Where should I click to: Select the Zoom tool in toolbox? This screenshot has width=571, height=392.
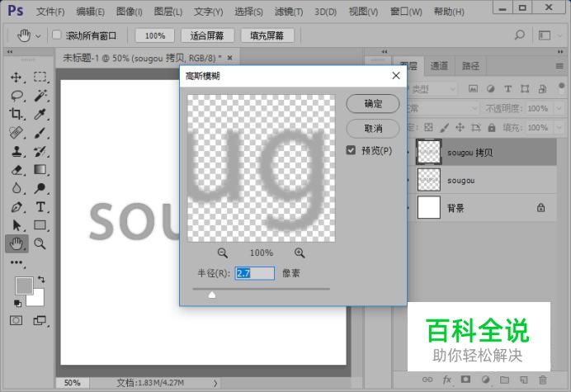(x=40, y=243)
